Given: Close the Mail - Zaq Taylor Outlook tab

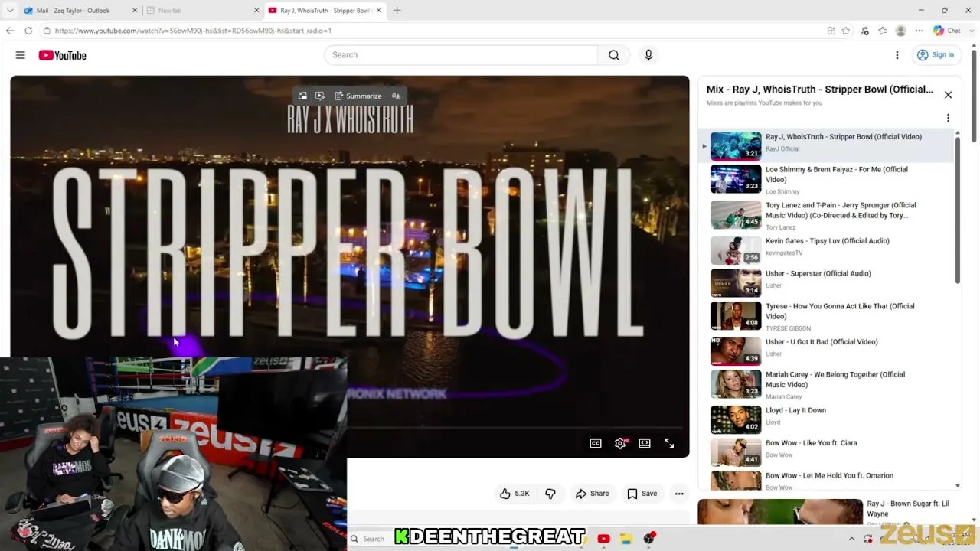Looking at the screenshot, I should 135,11.
